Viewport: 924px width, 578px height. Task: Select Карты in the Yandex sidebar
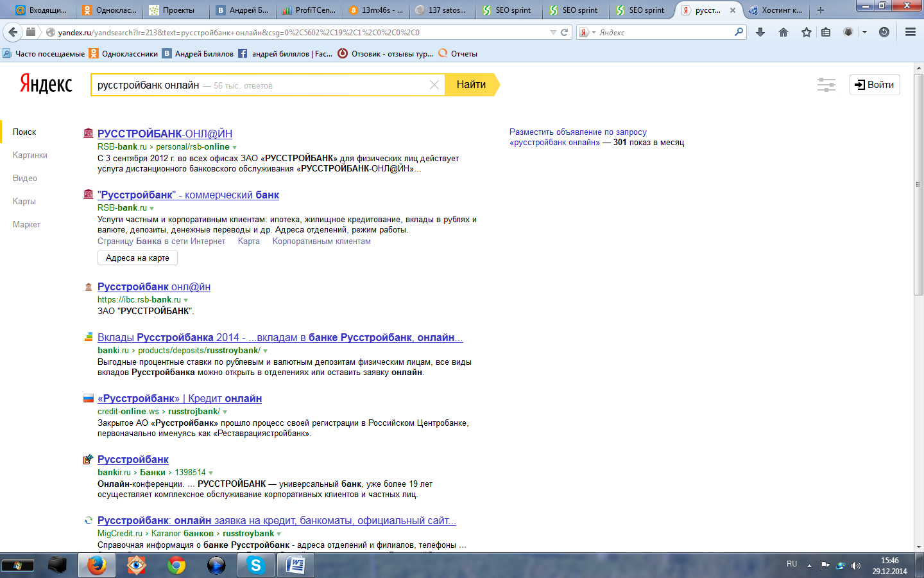[x=24, y=202]
